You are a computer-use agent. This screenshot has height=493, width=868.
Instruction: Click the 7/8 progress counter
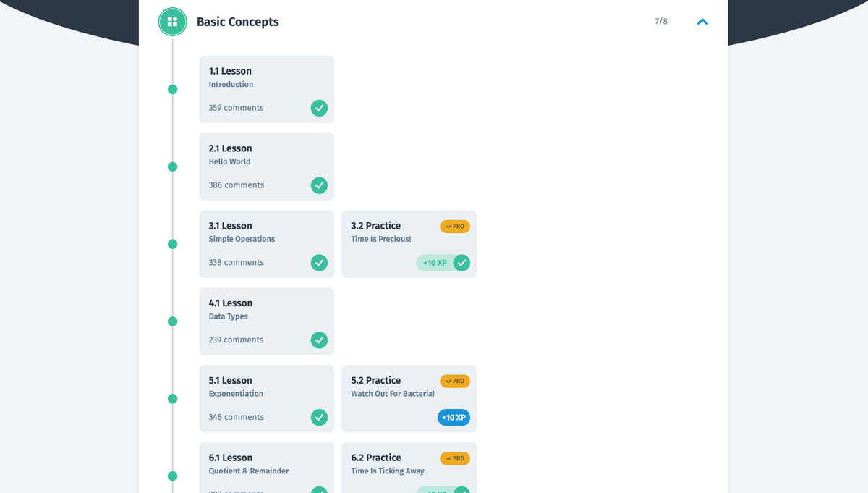tap(661, 22)
